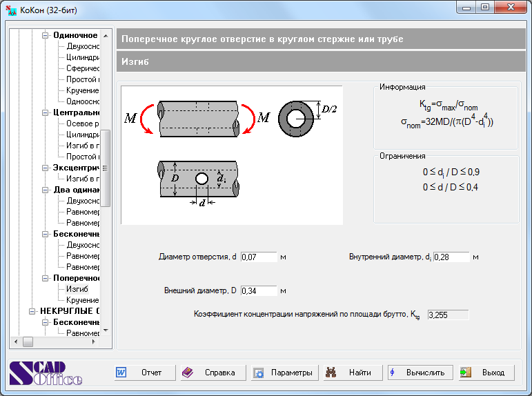532x396 pixels.
Task: Open the report with Отчет button
Action: 145,373
